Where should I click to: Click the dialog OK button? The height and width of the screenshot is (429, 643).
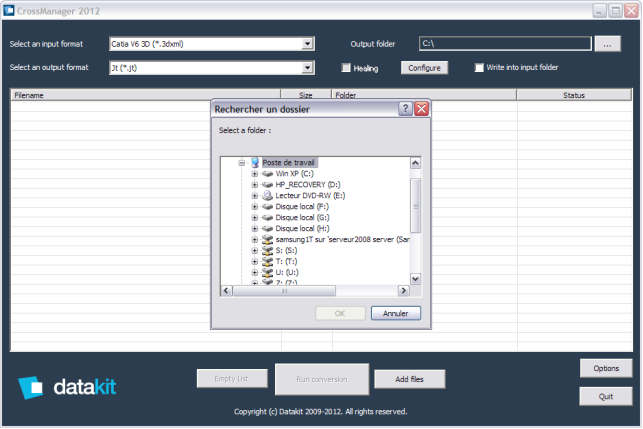340,313
